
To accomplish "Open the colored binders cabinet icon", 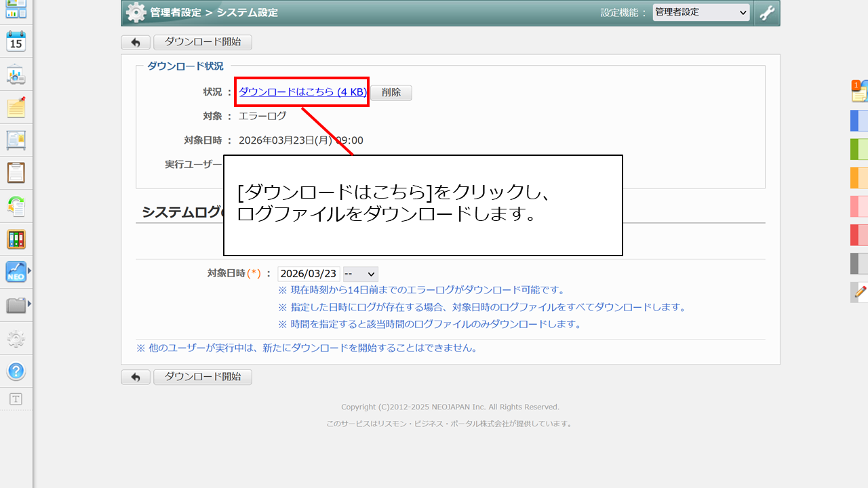I will tap(16, 239).
